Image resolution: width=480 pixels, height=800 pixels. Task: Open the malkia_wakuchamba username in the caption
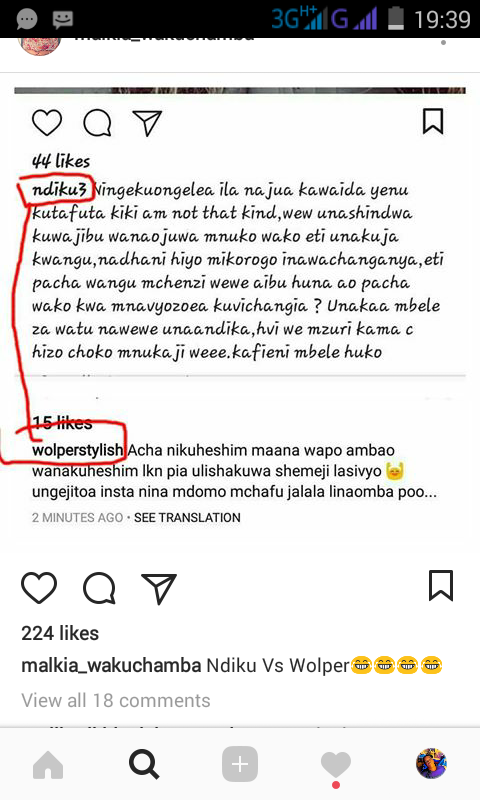[x=111, y=665]
